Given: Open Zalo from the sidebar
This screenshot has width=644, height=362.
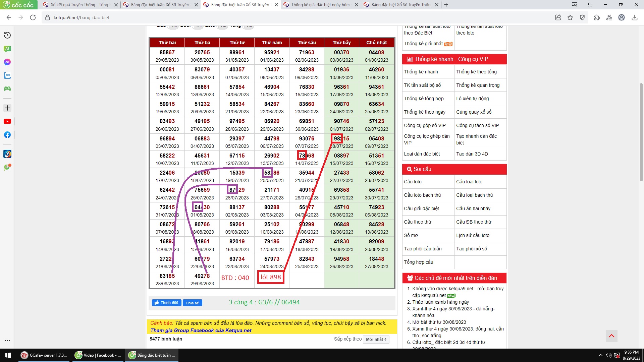Looking at the screenshot, I should click(7, 75).
